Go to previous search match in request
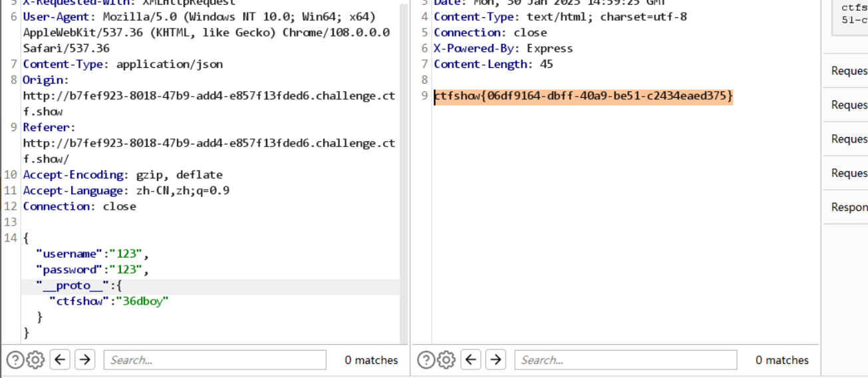The height and width of the screenshot is (378, 868). [x=61, y=360]
